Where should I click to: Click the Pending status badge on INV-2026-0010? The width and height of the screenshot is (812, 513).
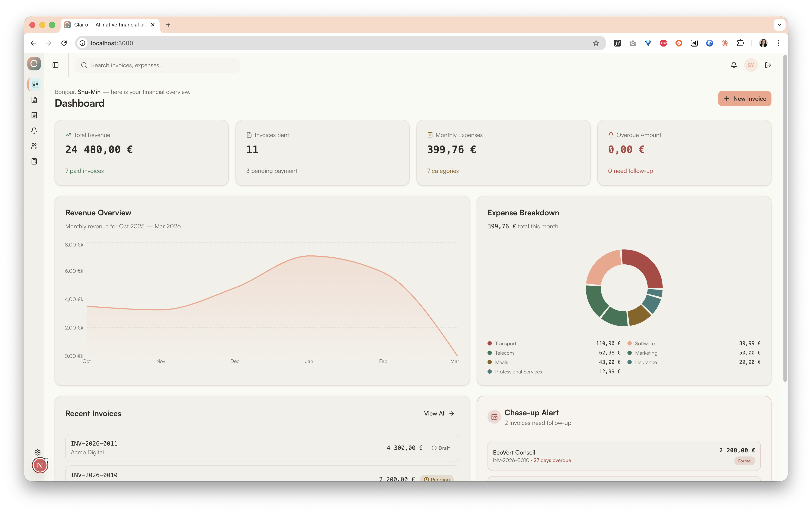437,479
